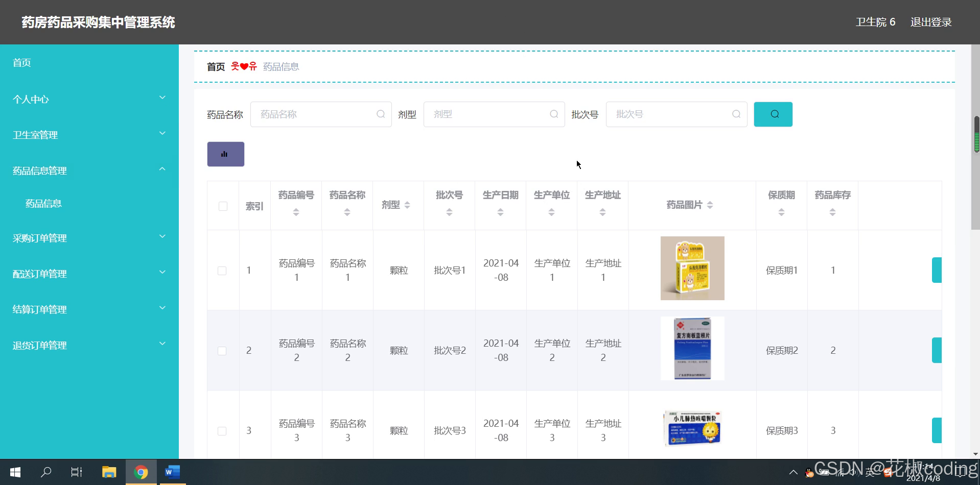
Task: Sort by 生产单位 column arrows
Action: (x=551, y=212)
